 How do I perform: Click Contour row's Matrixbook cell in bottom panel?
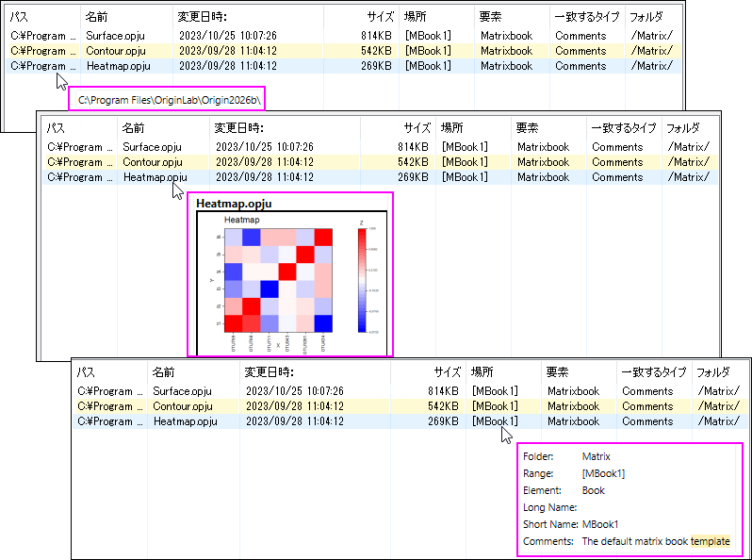coord(573,406)
